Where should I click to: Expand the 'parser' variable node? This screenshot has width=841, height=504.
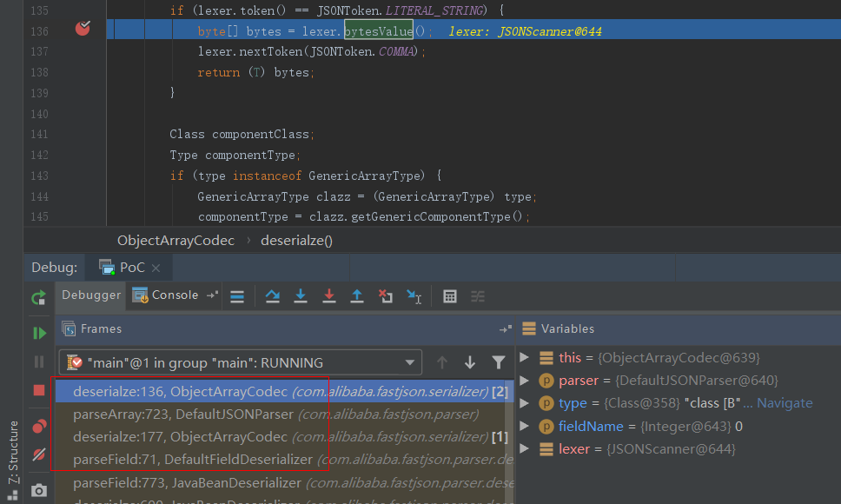[524, 381]
